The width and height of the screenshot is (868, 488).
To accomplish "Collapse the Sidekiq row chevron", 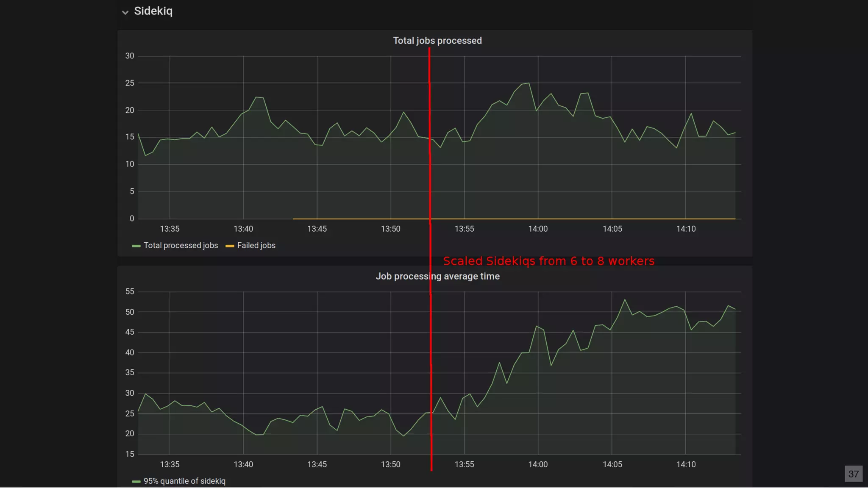I will (x=125, y=12).
